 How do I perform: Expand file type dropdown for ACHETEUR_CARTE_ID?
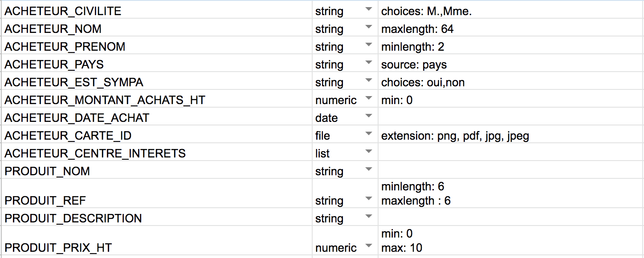pos(368,134)
